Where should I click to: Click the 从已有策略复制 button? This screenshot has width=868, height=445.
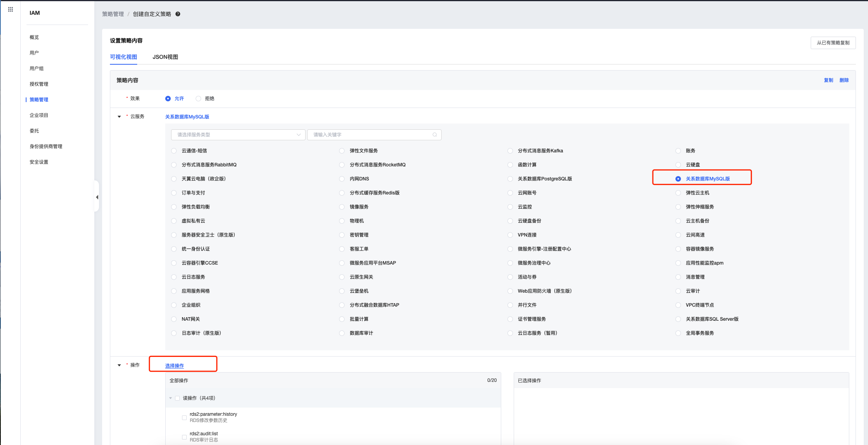(x=833, y=43)
